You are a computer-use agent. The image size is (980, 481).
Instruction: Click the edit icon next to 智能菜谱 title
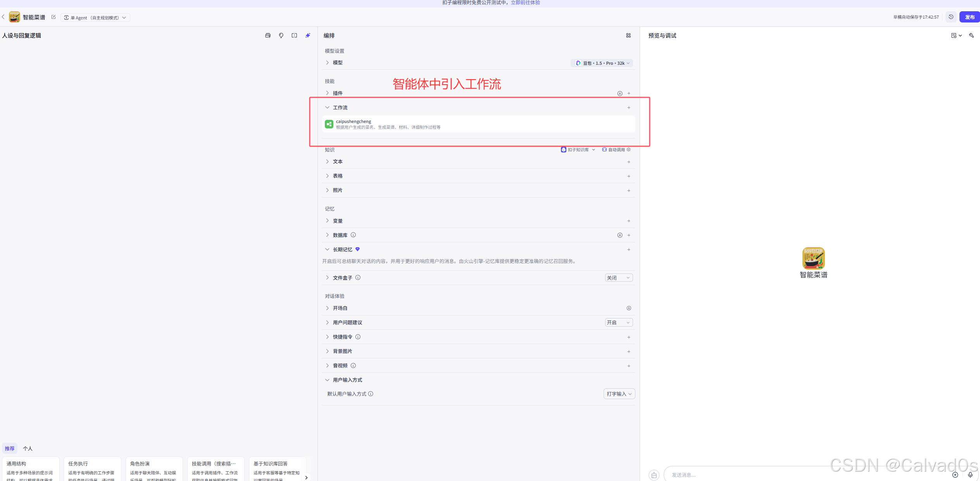53,17
